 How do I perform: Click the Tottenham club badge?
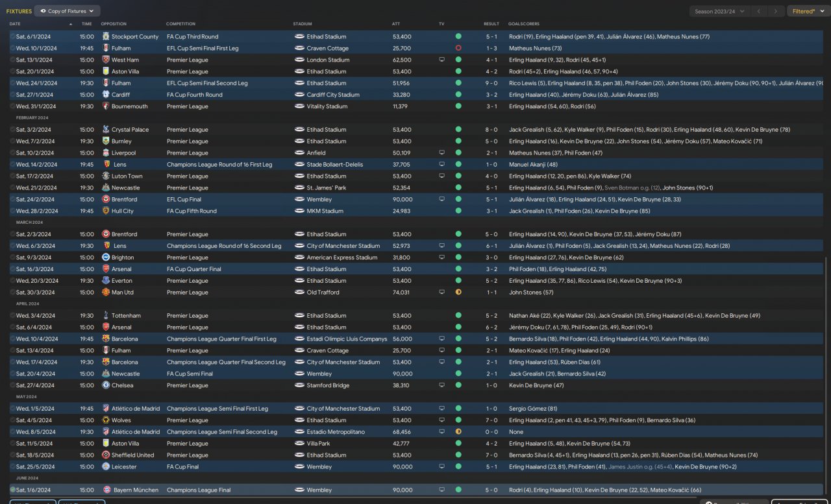click(x=106, y=316)
